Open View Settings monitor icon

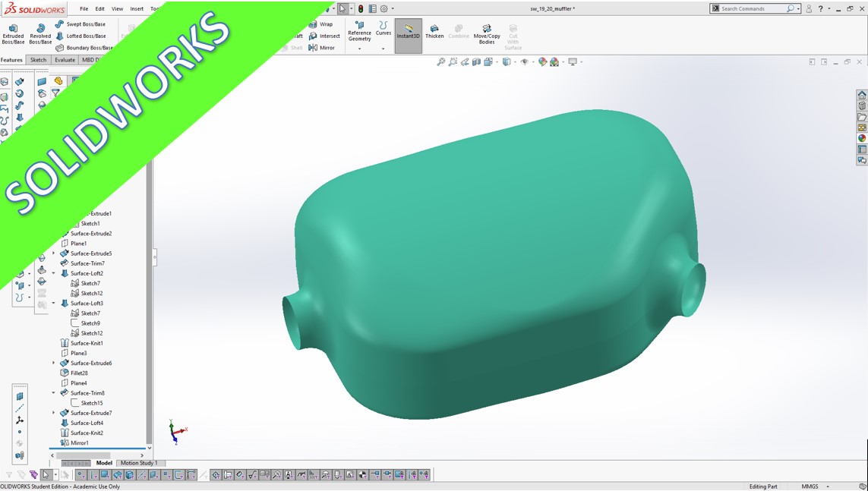(x=573, y=62)
